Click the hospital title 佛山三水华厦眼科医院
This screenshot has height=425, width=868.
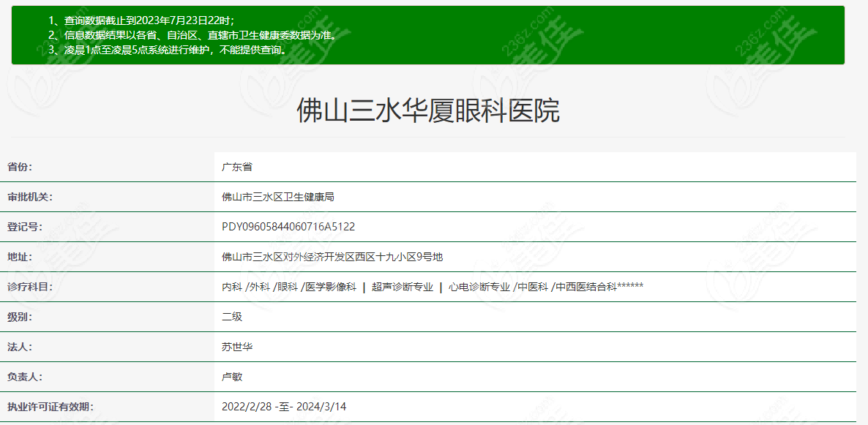click(428, 110)
